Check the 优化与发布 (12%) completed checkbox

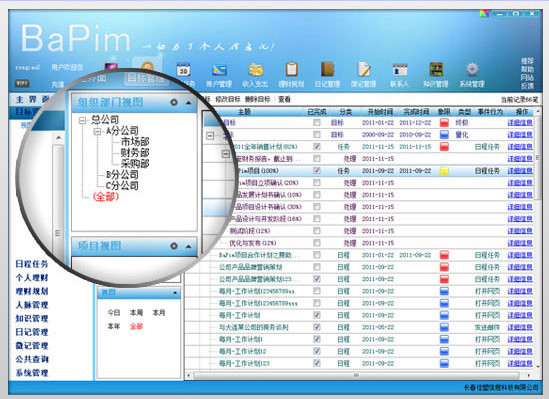[317, 243]
